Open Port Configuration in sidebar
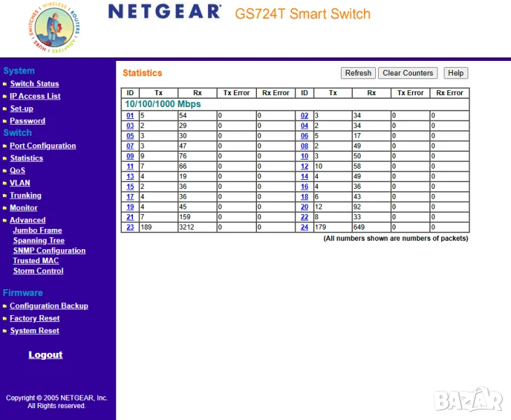The width and height of the screenshot is (511, 420). (x=43, y=146)
